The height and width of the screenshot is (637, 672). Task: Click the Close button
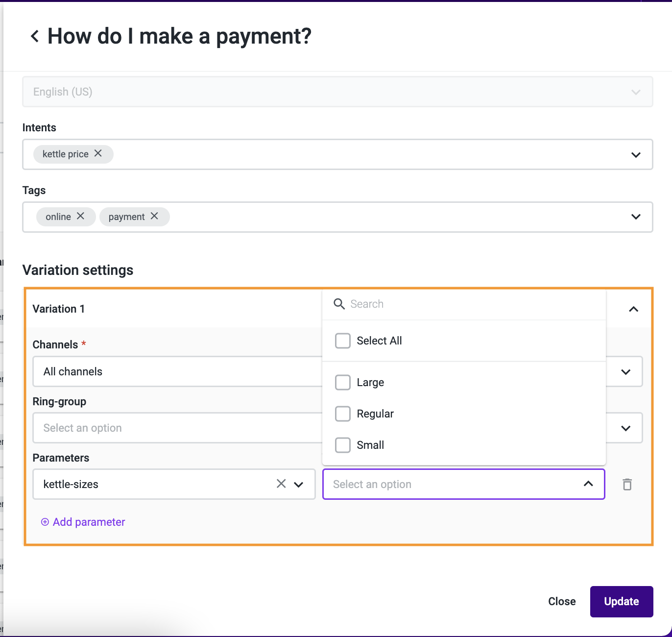562,601
